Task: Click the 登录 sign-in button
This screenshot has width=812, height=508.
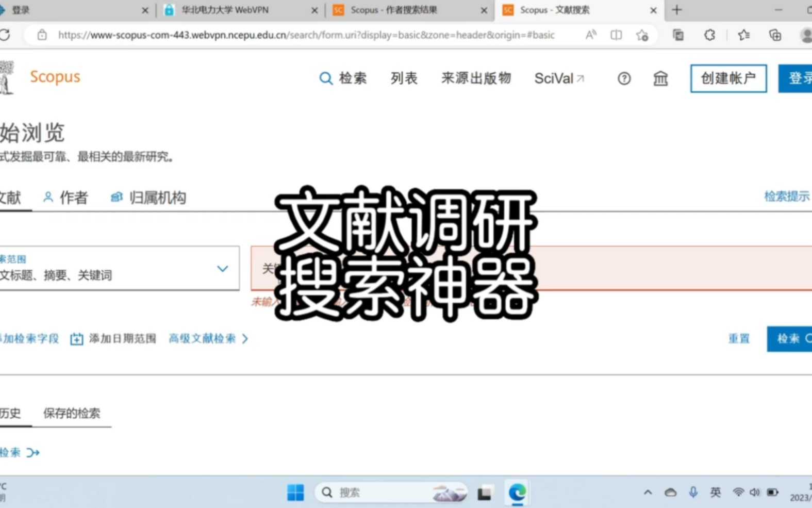Action: point(796,78)
